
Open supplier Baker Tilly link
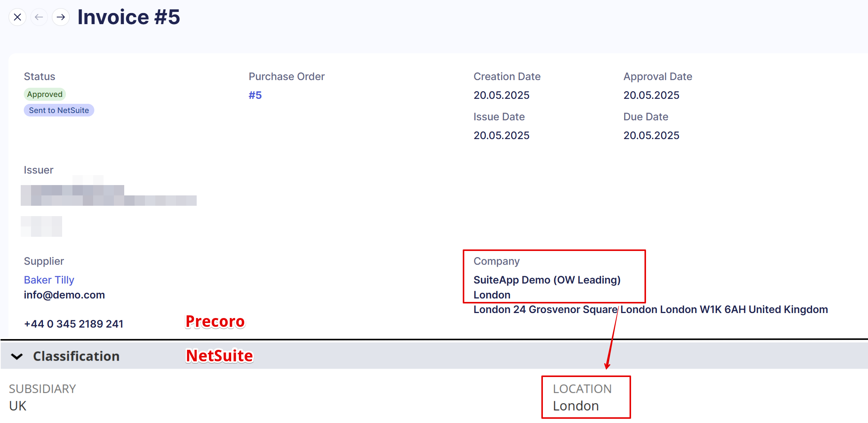coord(49,280)
